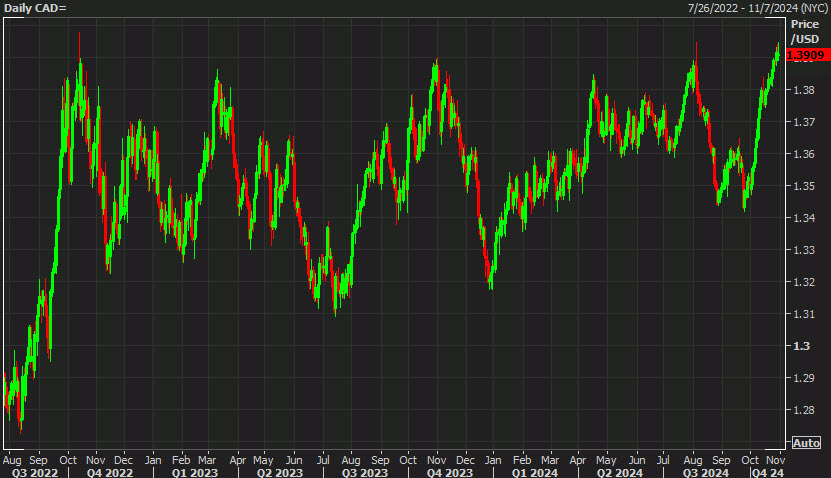The image size is (831, 478).
Task: Click the 1.31 price axis label
Action: [x=803, y=314]
